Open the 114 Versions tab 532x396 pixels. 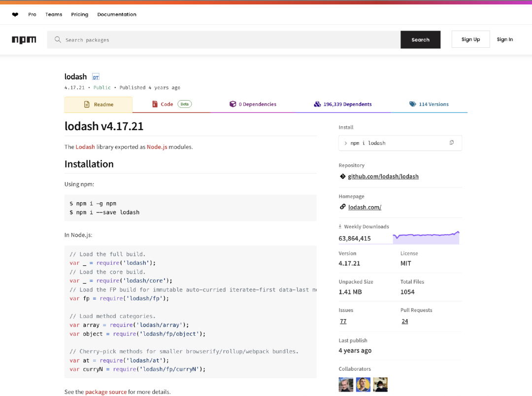click(x=429, y=104)
